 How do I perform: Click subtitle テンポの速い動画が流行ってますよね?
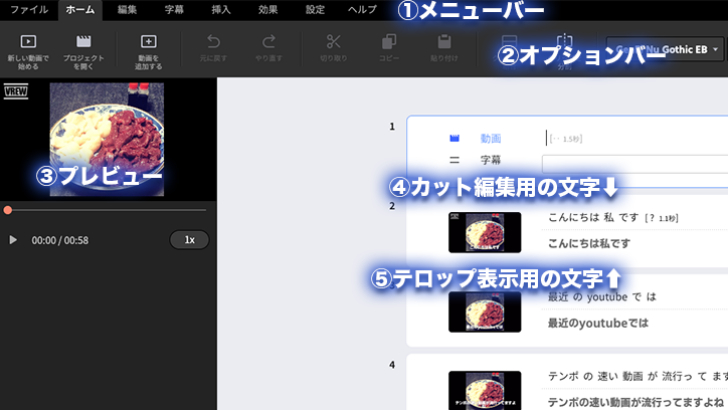pos(636,402)
